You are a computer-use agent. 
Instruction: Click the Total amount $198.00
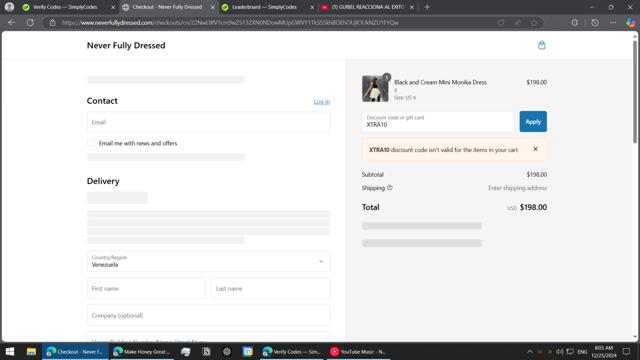tap(533, 207)
